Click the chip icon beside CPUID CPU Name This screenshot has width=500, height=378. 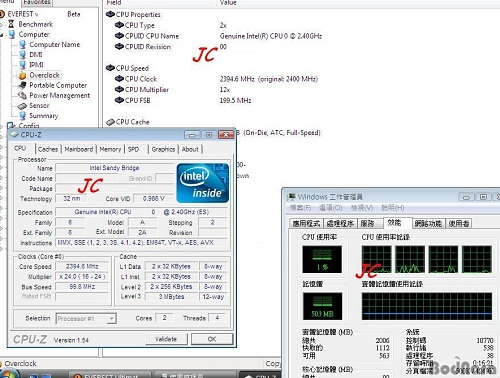(119, 36)
